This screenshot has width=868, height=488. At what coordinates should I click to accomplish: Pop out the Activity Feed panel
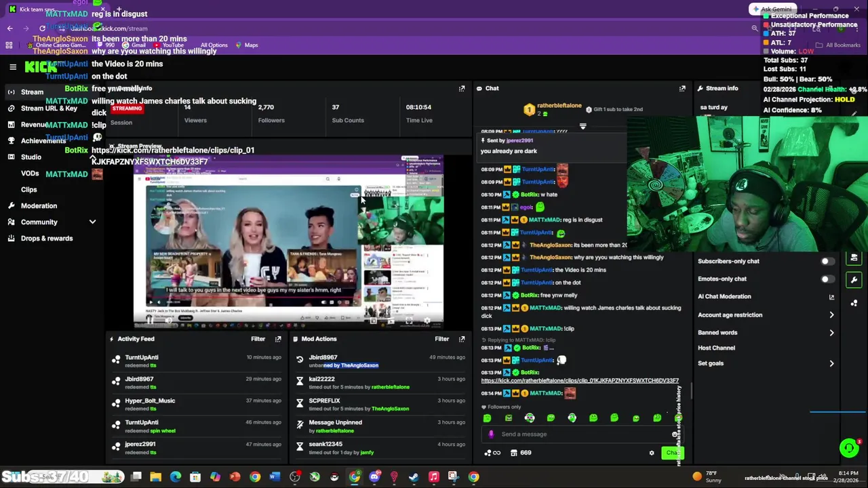pyautogui.click(x=277, y=339)
